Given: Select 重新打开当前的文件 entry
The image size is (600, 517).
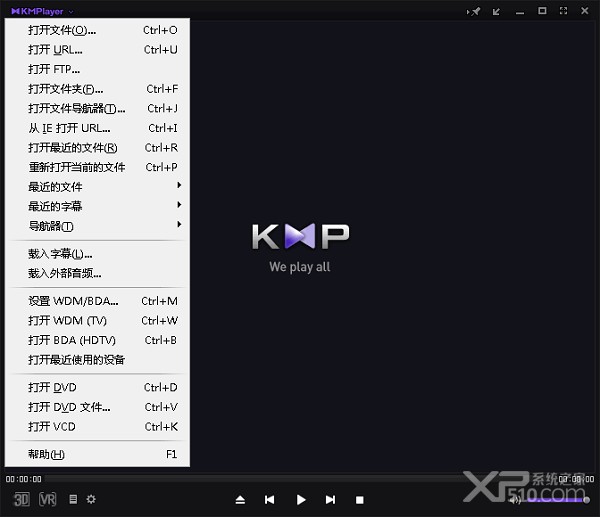Looking at the screenshot, I should click(x=97, y=167).
